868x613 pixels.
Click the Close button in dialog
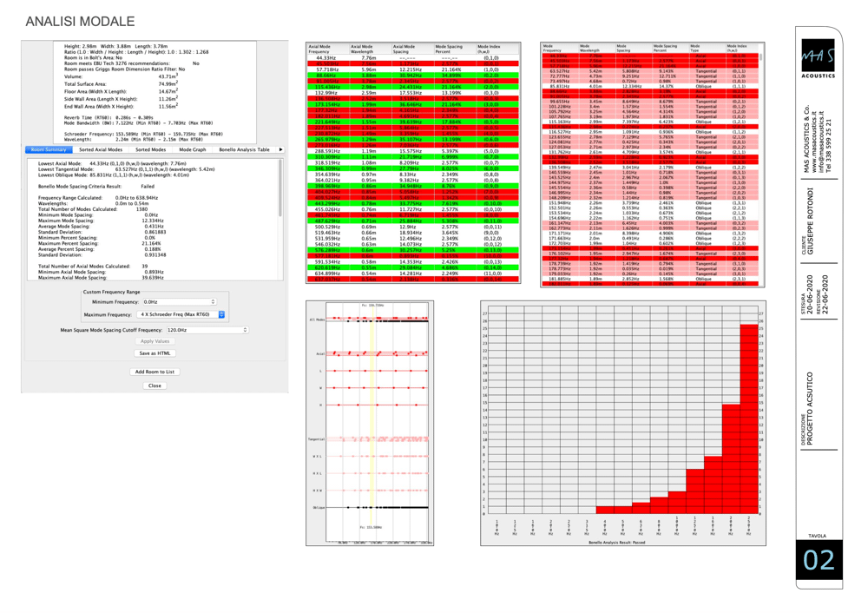click(x=155, y=386)
